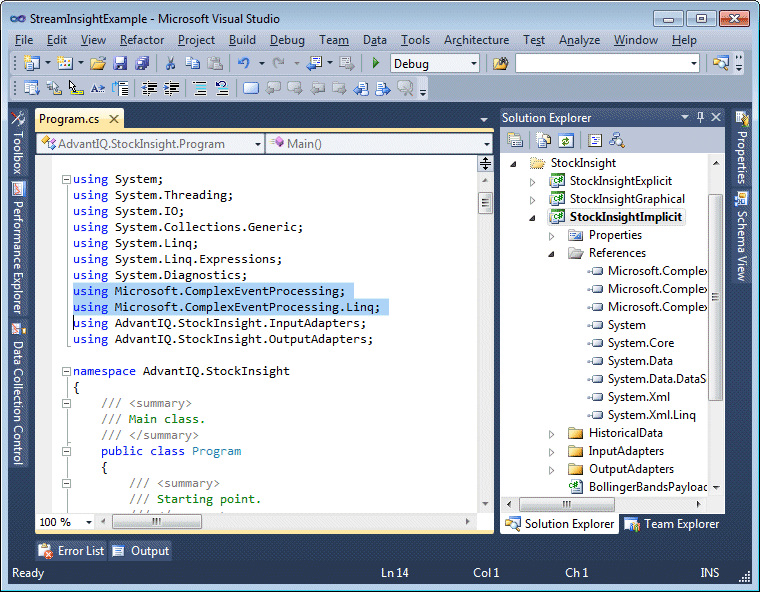Start debugging with the green play arrow

(376, 63)
